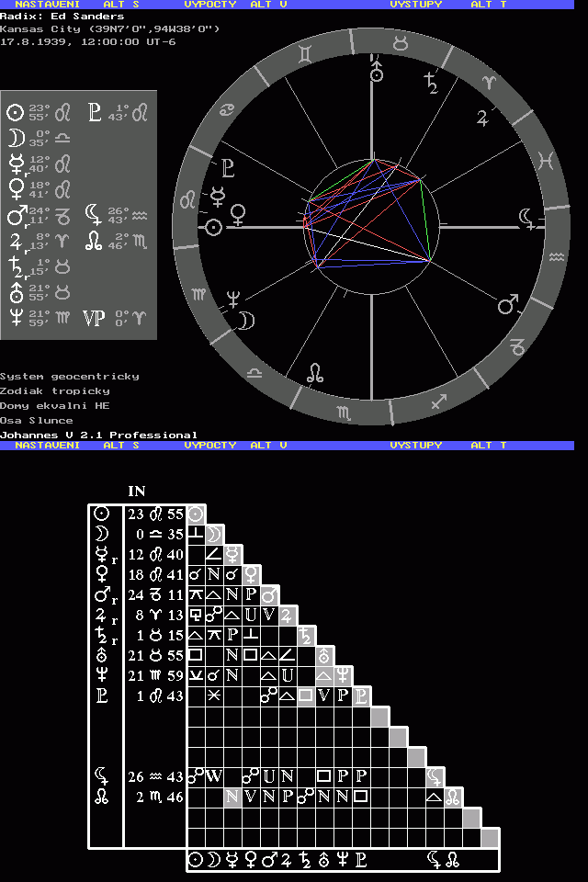Click the 'Radix: Ed Sanders' title text
The image size is (588, 882).
coord(62,17)
